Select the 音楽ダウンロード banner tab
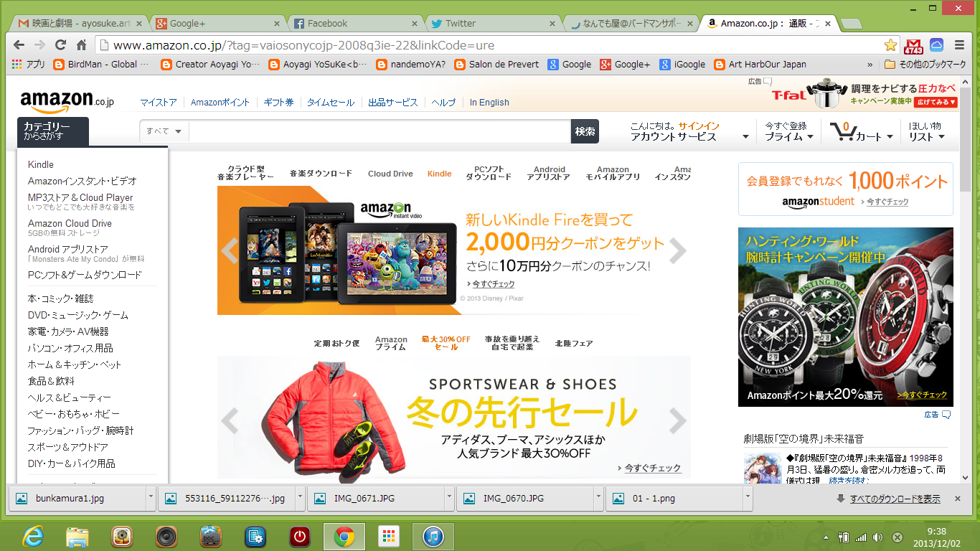Viewport: 980px width, 551px height. [321, 174]
